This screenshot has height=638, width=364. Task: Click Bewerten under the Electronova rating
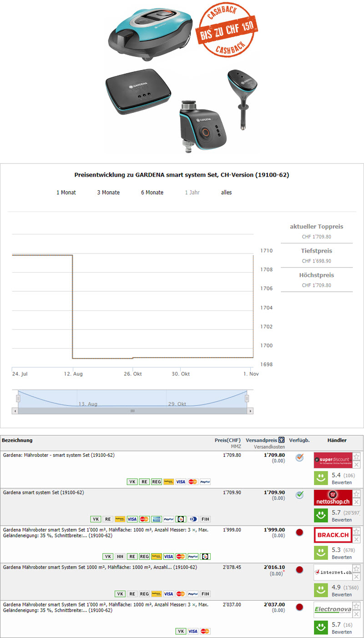[342, 632]
